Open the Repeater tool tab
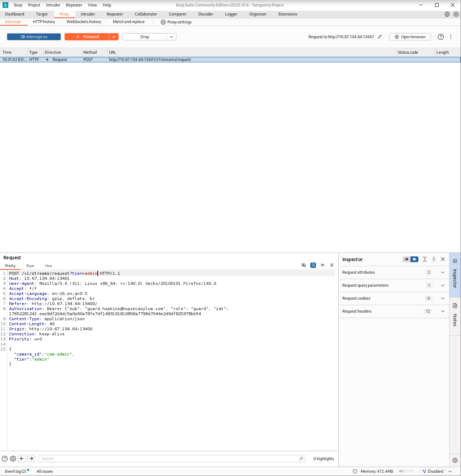 (x=115, y=14)
